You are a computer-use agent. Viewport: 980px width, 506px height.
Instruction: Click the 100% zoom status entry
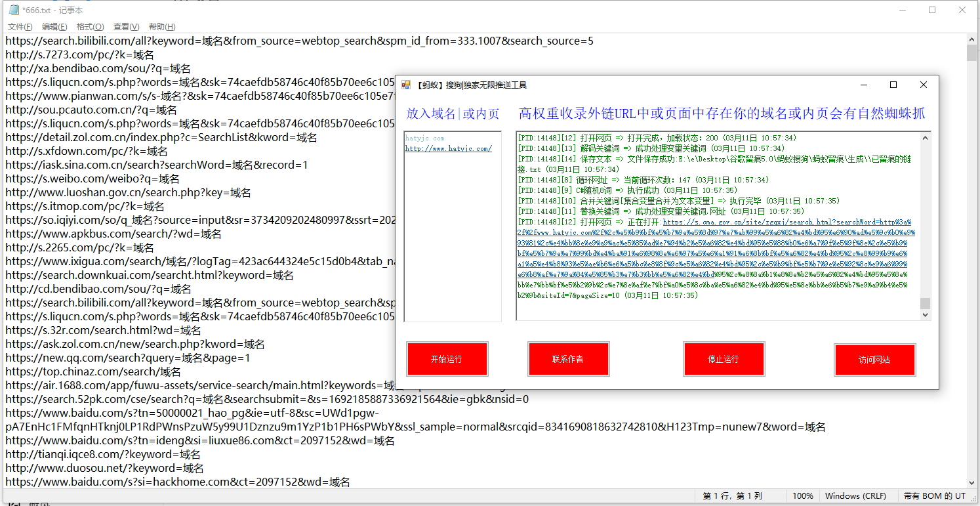[802, 496]
